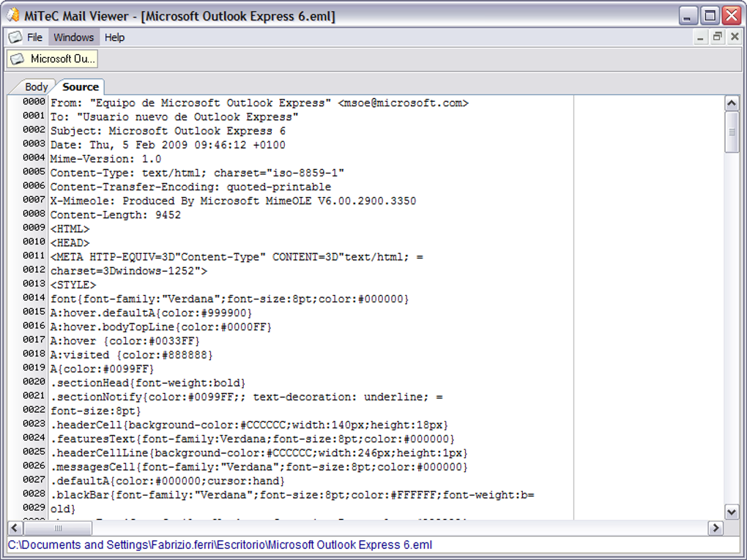Click the vertical scrollbar thumb
Screen dimensions: 747x560
pyautogui.click(x=732, y=132)
